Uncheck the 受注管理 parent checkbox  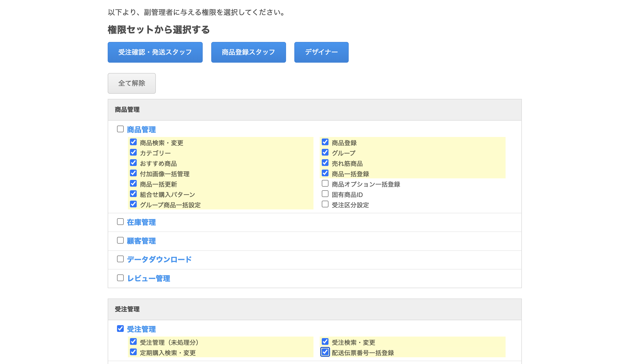[x=120, y=329]
